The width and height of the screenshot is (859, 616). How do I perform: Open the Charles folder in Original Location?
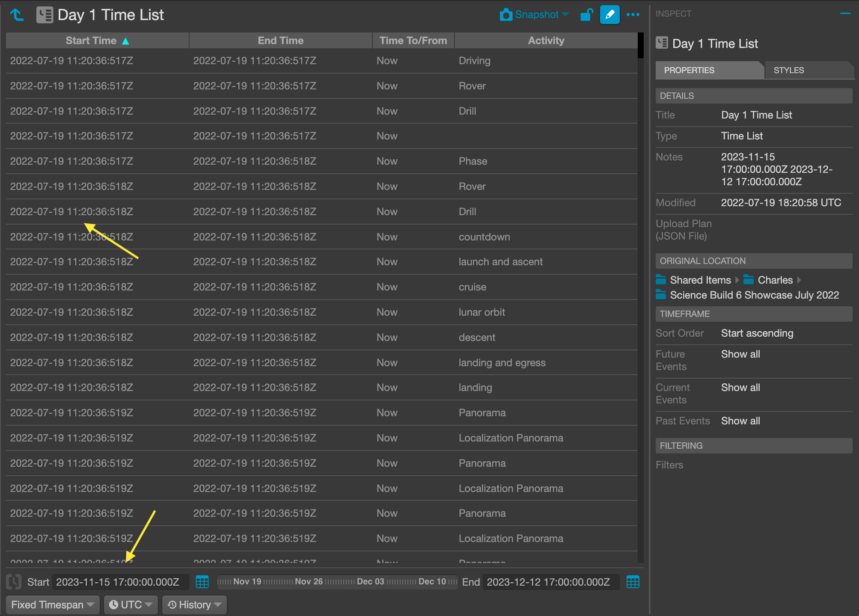pos(774,280)
